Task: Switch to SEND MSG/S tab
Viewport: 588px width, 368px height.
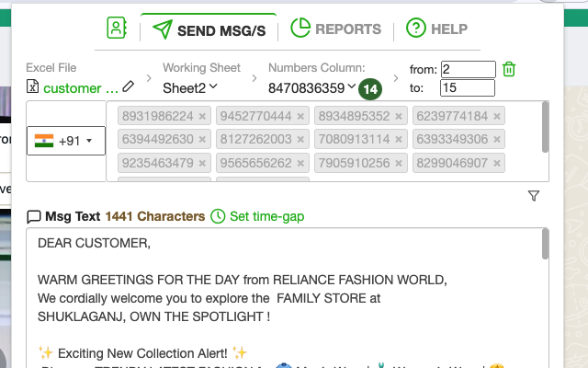Action: (209, 29)
